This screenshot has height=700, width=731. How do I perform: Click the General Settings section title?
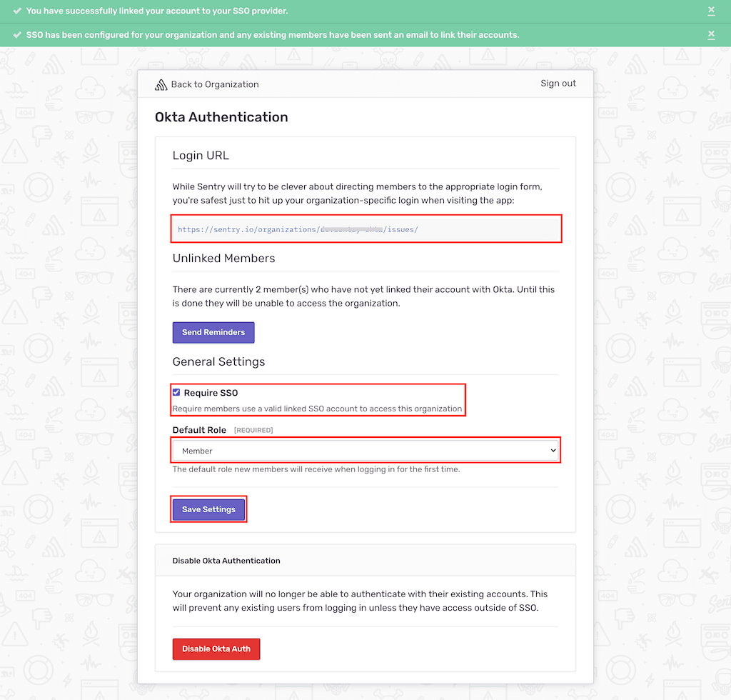[218, 361]
